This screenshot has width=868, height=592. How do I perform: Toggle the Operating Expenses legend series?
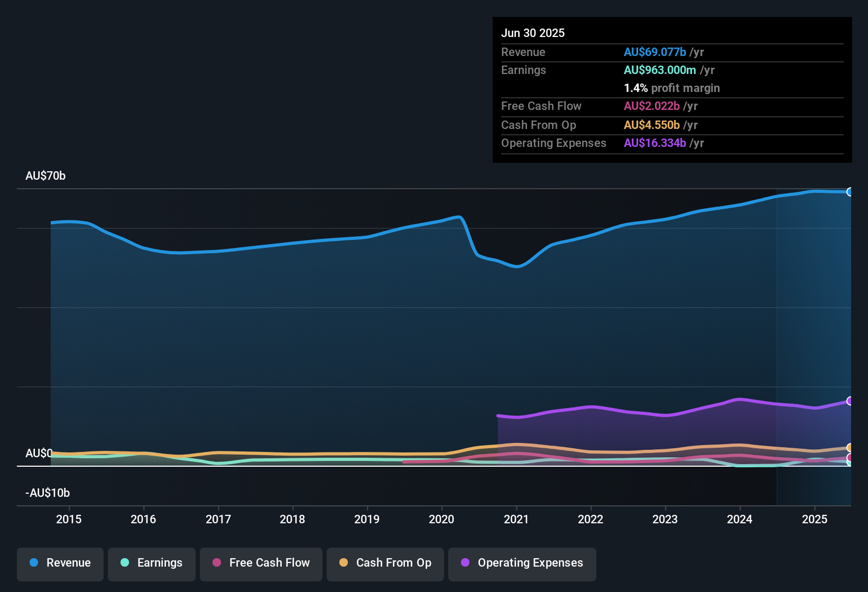[x=522, y=563]
